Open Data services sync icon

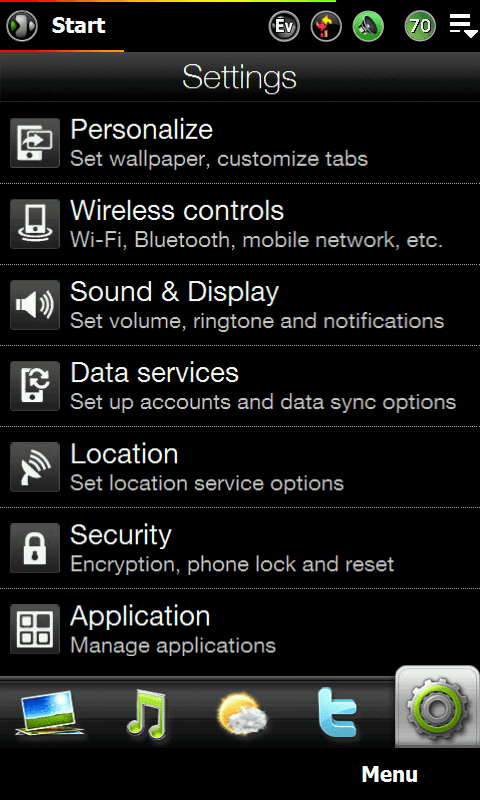[x=35, y=386]
